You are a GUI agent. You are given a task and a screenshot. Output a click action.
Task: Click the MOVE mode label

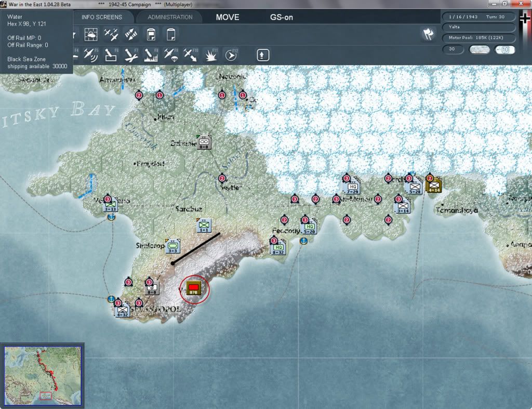[228, 17]
